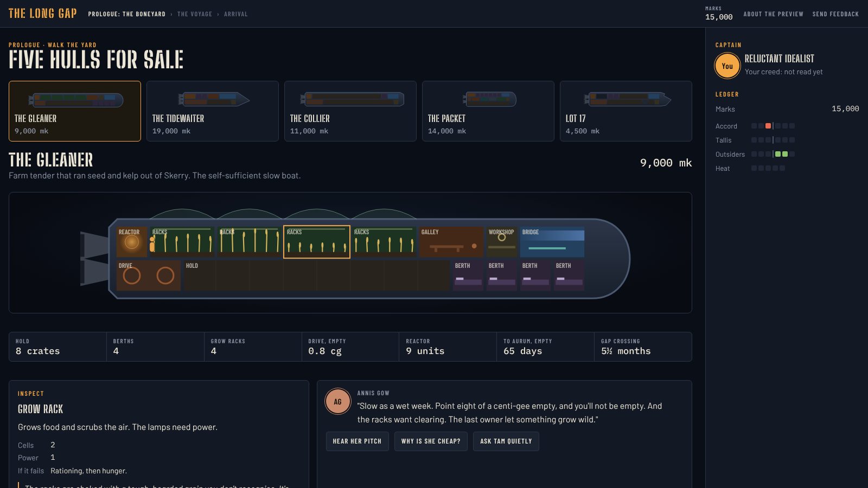Open the Lot 17 hull card
Image resolution: width=868 pixels, height=488 pixels.
tap(626, 111)
